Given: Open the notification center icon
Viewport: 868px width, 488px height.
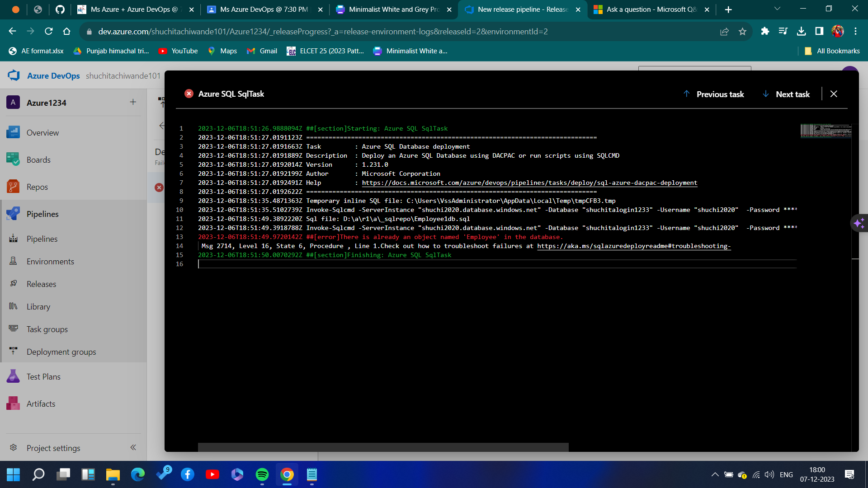Looking at the screenshot, I should (x=849, y=474).
